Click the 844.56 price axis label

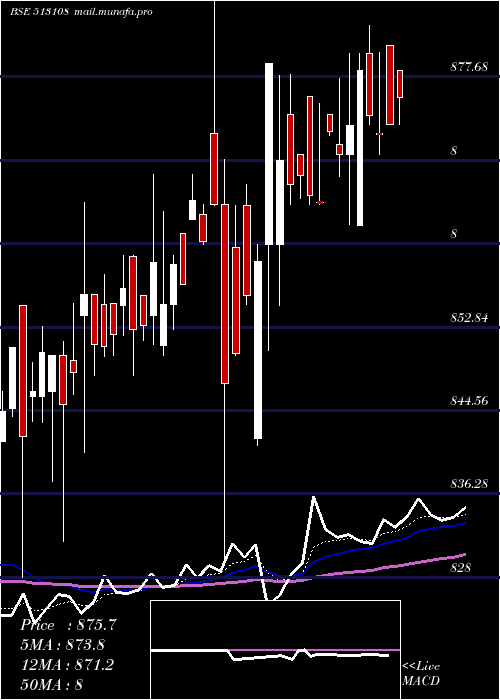[469, 401]
